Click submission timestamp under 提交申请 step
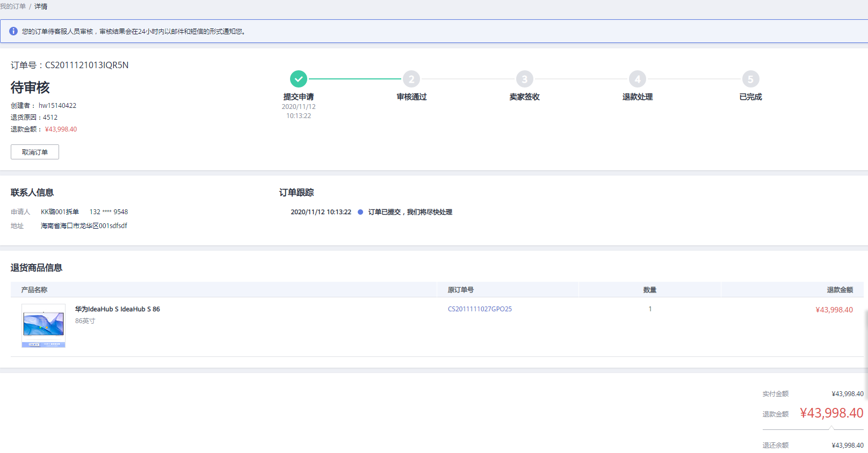The image size is (868, 453). [x=299, y=111]
